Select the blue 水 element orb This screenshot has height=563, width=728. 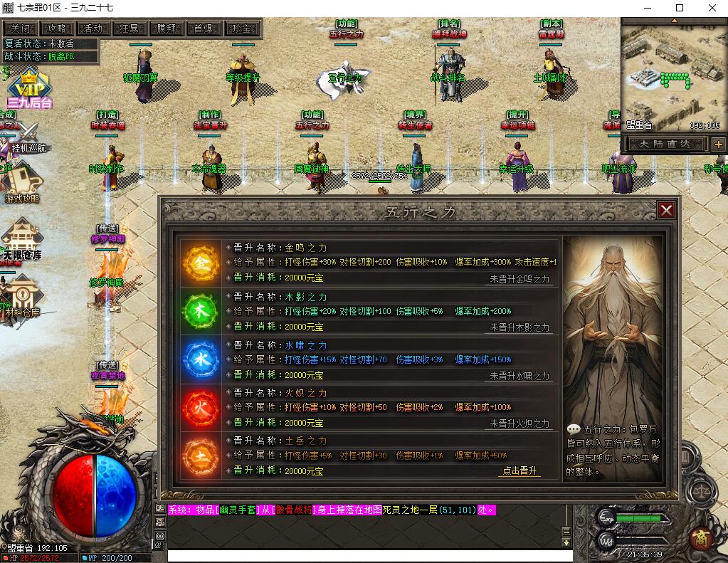pos(201,359)
